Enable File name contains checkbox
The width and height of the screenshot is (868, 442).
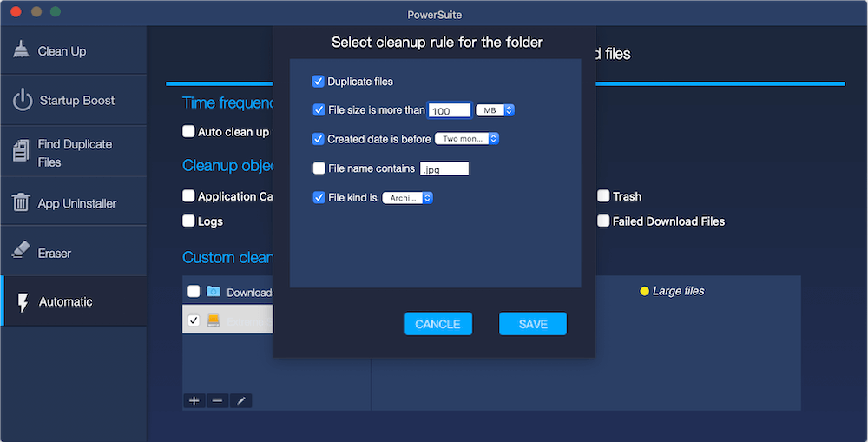click(x=319, y=168)
